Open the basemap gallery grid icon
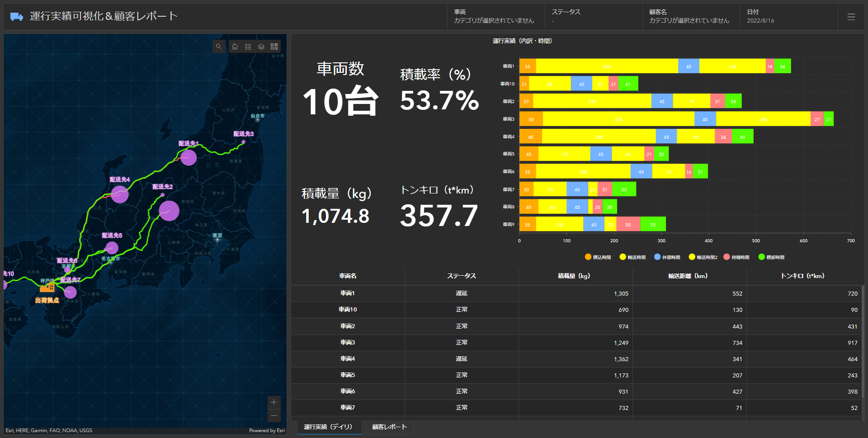 coord(274,47)
